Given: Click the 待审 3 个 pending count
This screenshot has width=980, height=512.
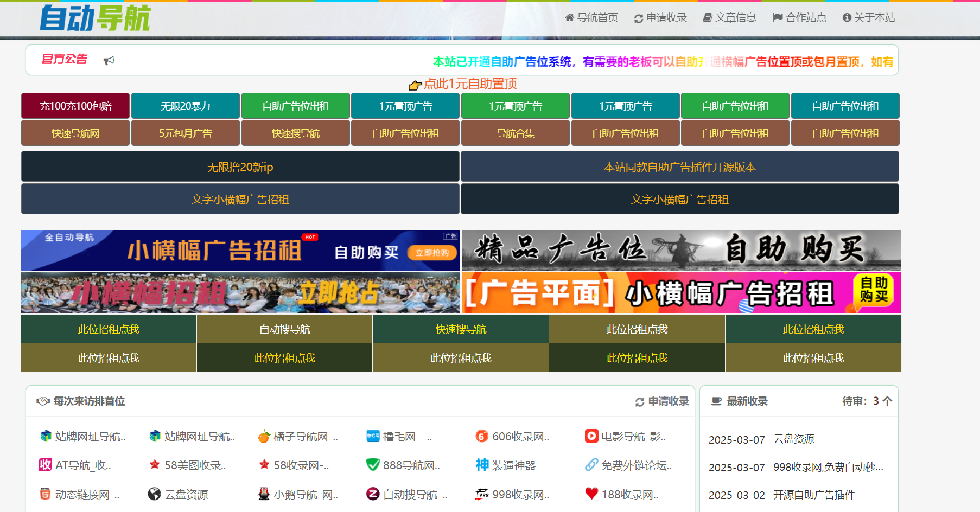Looking at the screenshot, I should tap(867, 401).
